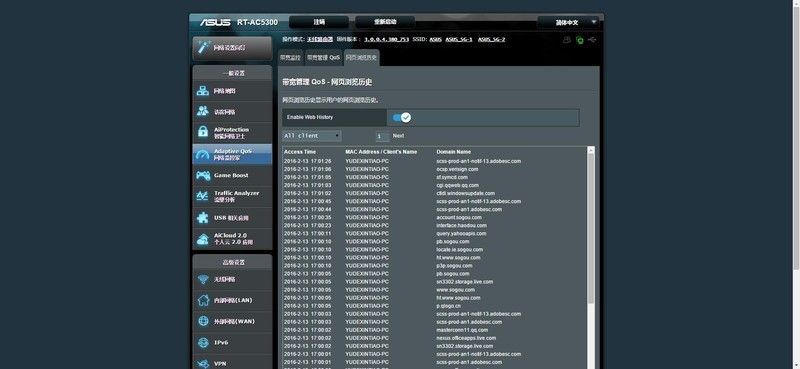
Task: Click the page number input field
Action: pos(382,136)
